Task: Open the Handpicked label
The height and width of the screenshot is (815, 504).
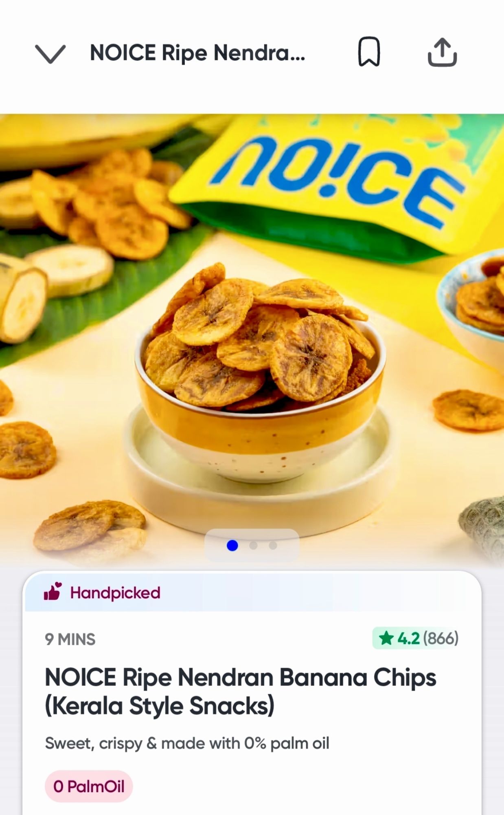Action: click(x=115, y=593)
